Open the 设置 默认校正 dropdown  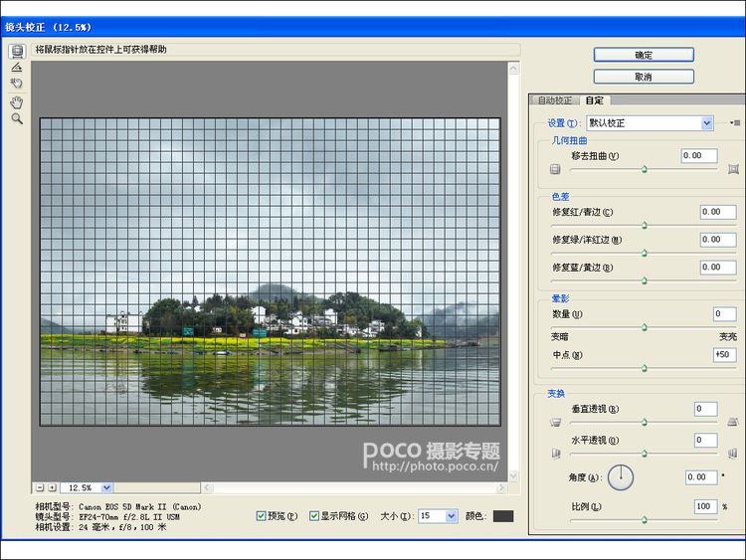click(x=707, y=123)
